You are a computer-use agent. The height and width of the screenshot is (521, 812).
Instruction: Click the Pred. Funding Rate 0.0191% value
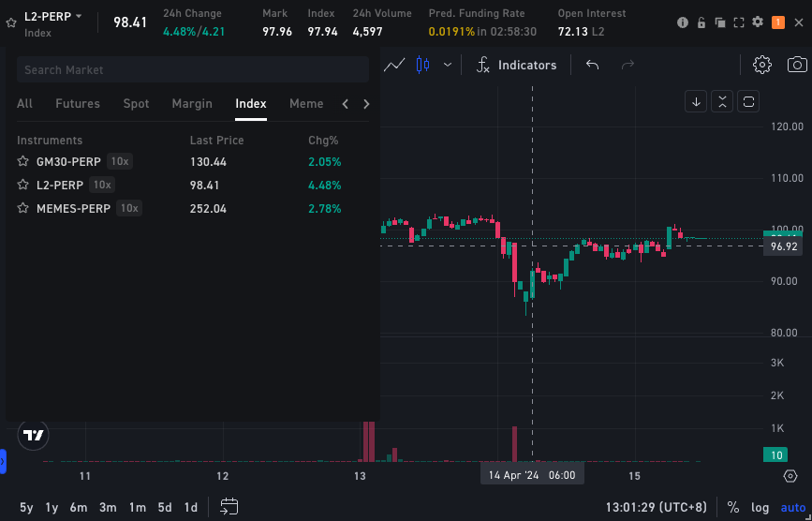(x=451, y=32)
